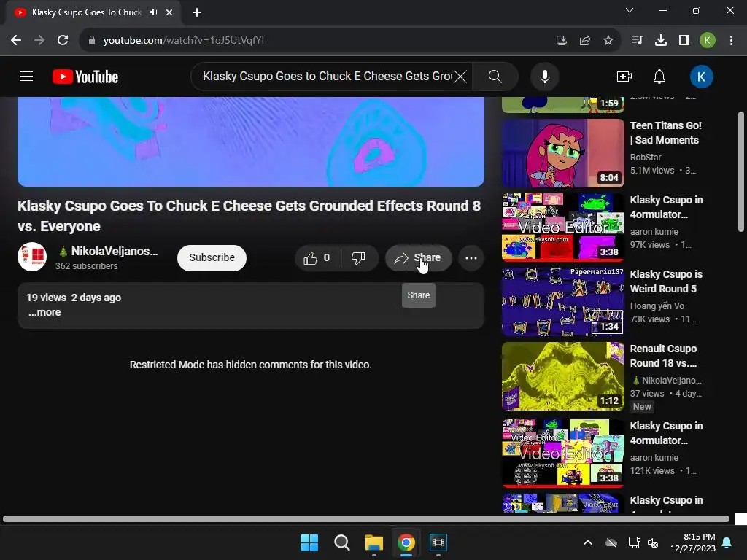The width and height of the screenshot is (747, 560).
Task: Go back with the browser back arrow
Action: (x=16, y=41)
